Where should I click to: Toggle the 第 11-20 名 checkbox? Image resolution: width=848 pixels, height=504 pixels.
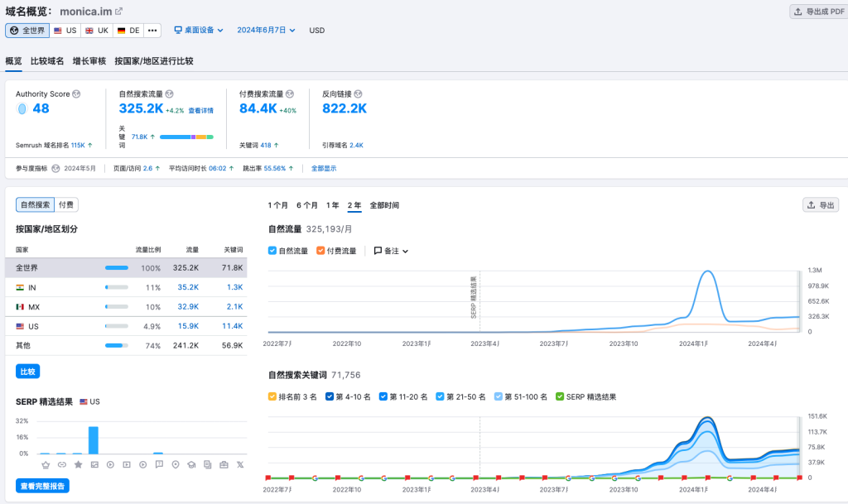coord(383,396)
